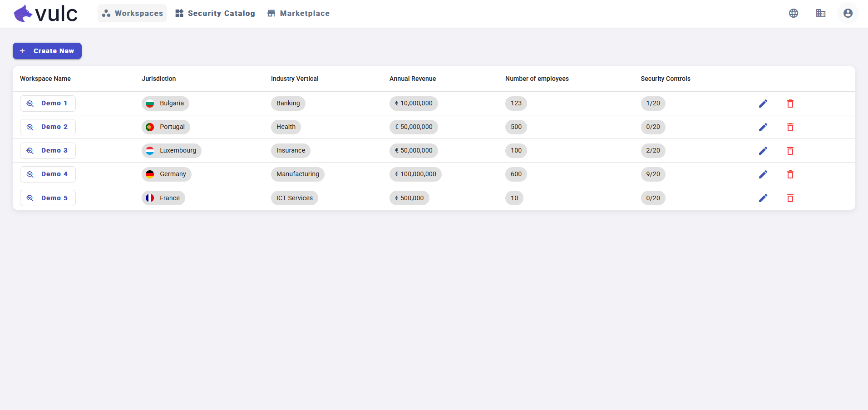Image resolution: width=868 pixels, height=410 pixels.
Task: Select the Workspaces navigation item
Action: click(132, 13)
